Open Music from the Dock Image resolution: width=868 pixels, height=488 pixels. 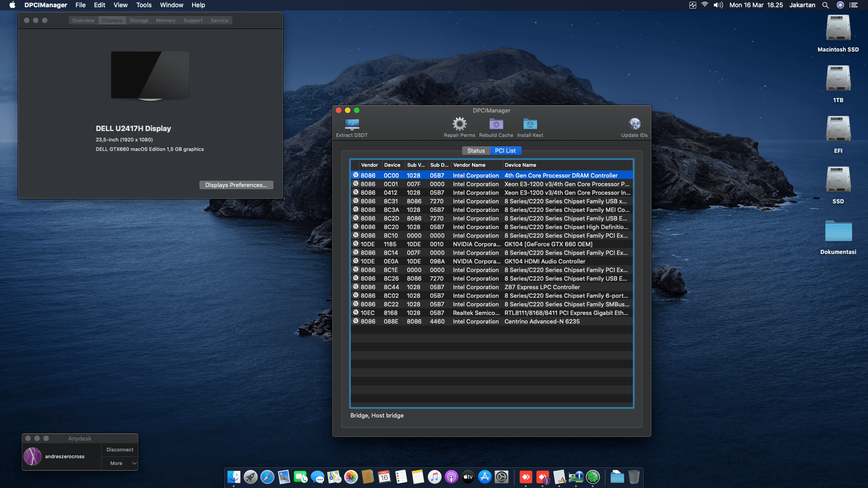434,477
